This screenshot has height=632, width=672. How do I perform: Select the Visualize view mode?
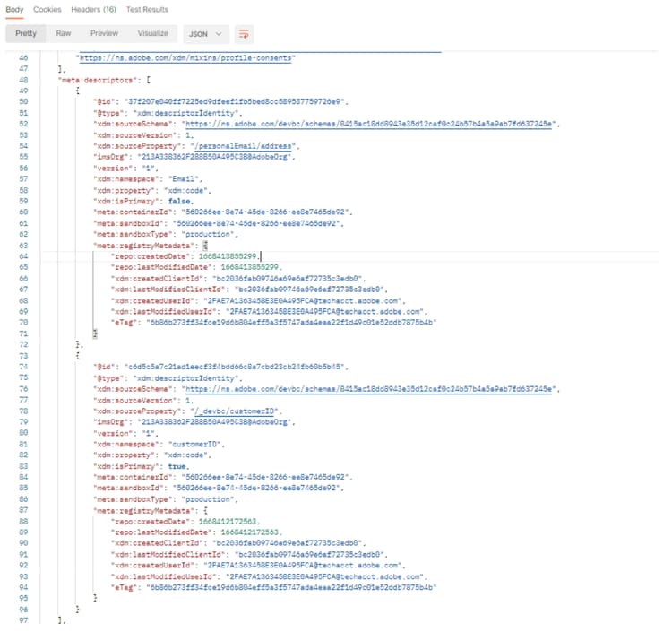153,33
